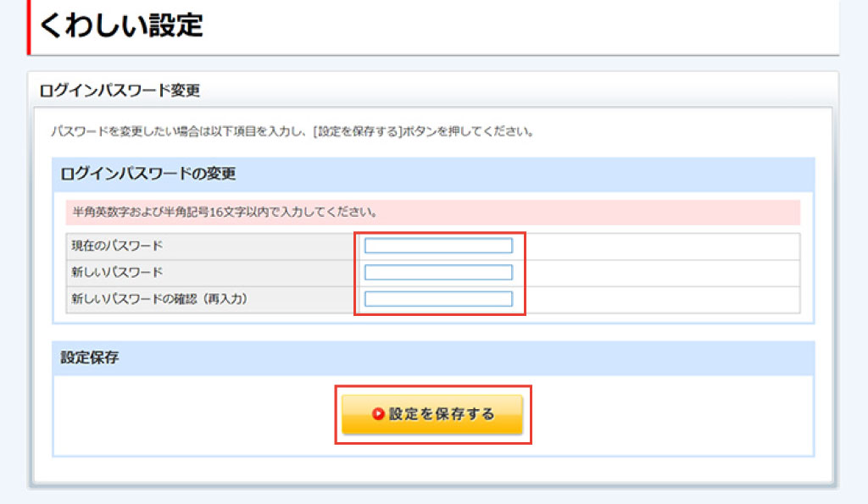Select the 新しいパスワードの確認（再入力） input box
The width and height of the screenshot is (868, 504).
coord(438,299)
